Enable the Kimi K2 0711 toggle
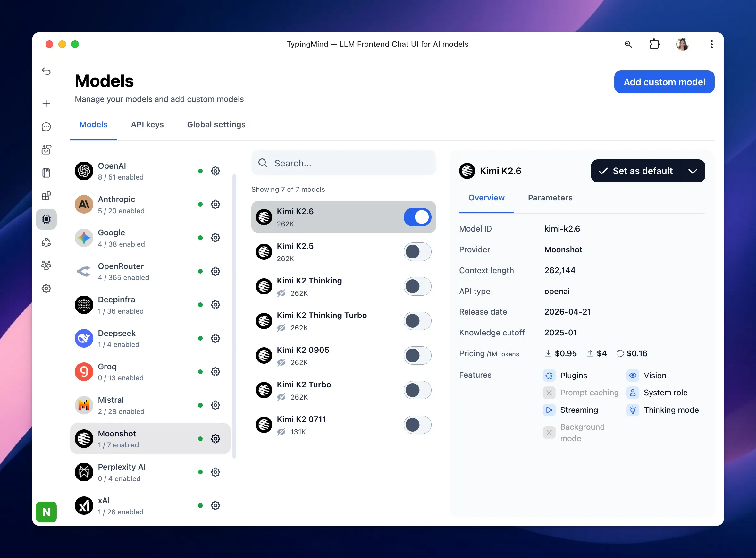This screenshot has width=756, height=558. [x=417, y=425]
